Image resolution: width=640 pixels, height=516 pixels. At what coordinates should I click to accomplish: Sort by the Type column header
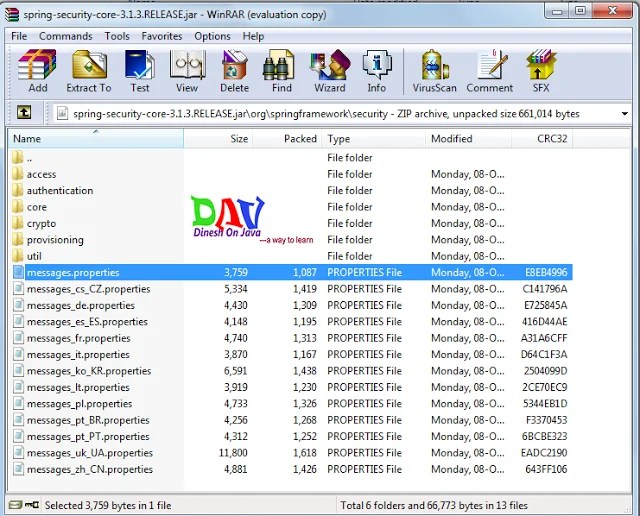373,139
